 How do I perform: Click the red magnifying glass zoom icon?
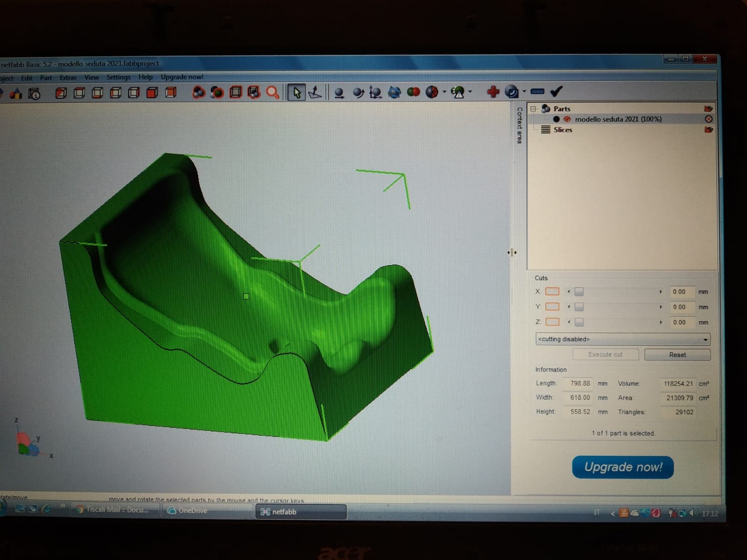tap(272, 92)
